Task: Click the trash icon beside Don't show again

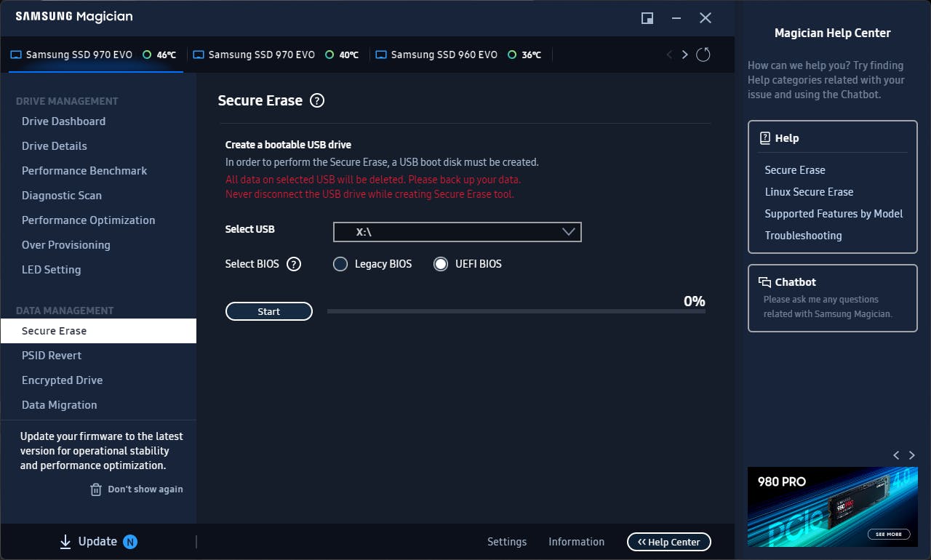Action: (96, 489)
